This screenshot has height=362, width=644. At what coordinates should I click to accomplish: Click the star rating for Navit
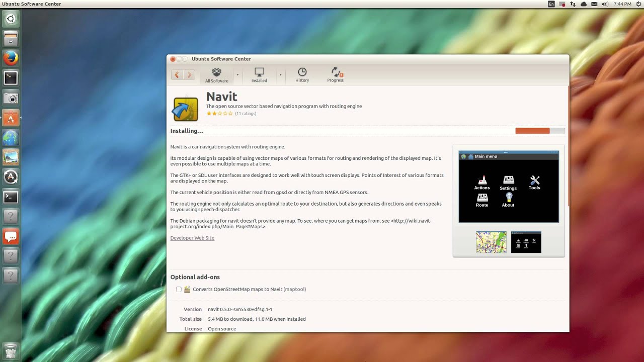tap(220, 114)
